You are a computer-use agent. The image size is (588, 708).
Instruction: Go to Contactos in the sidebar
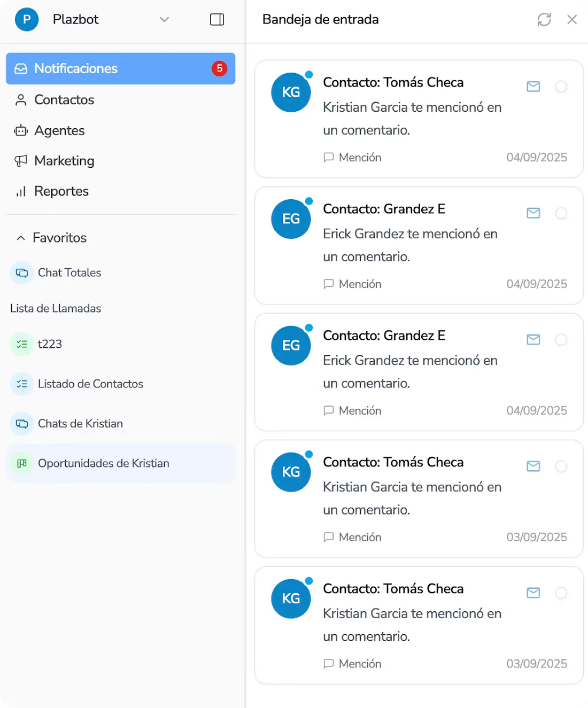coord(64,100)
